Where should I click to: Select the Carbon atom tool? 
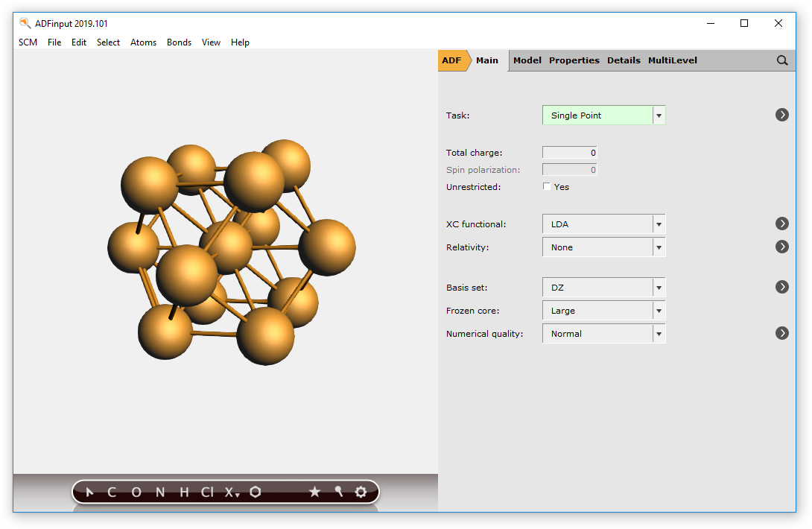111,492
